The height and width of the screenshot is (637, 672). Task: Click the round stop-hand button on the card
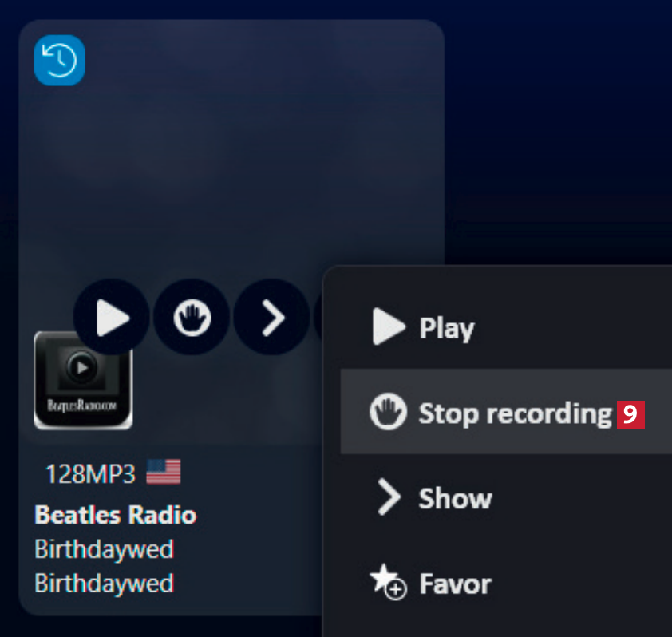pos(192,317)
